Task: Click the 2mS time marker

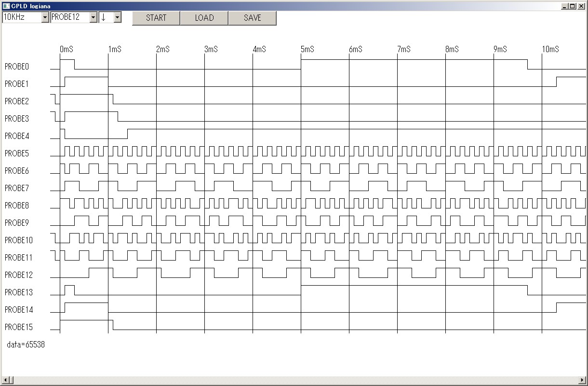Action: click(163, 49)
